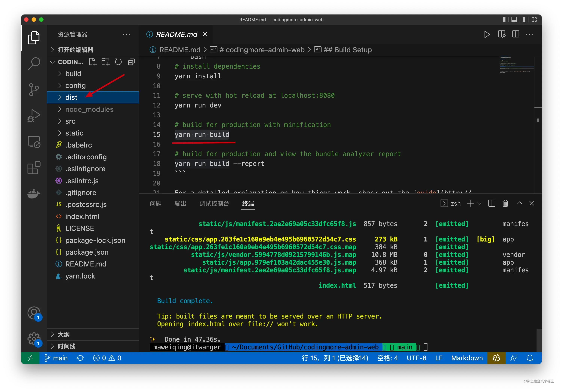Image resolution: width=563 pixels, height=392 pixels.
Task: Open the Extensions view
Action: 34,168
